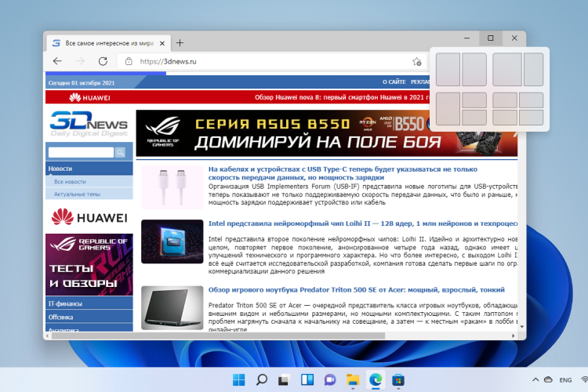Image resolution: width=588 pixels, height=392 pixels.
Task: Open the Windows Start menu
Action: click(238, 380)
